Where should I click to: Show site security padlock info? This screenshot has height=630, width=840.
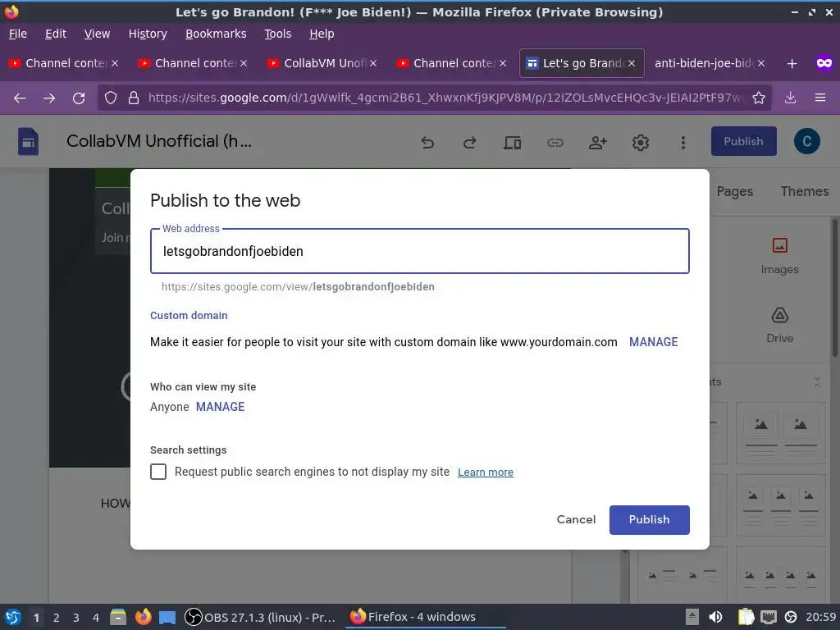tap(134, 98)
